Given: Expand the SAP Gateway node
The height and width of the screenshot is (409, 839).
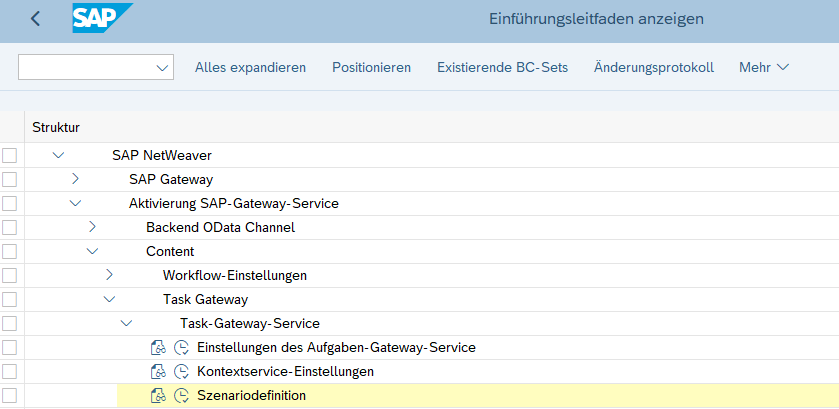Looking at the screenshot, I should coord(75,179).
